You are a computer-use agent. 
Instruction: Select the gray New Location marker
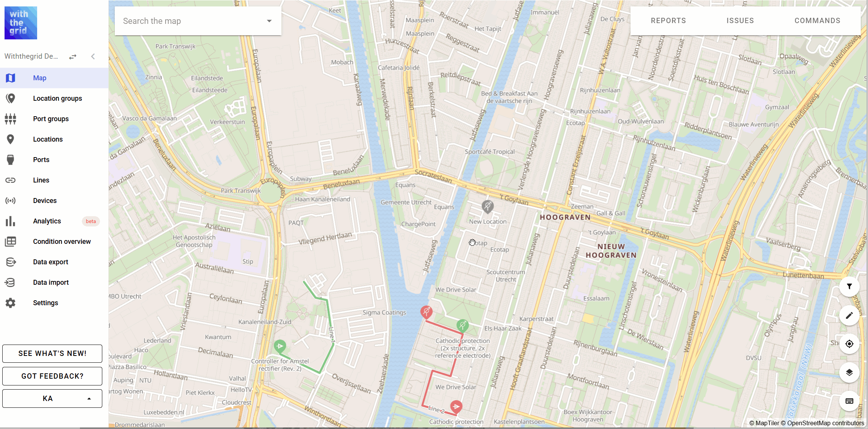point(488,207)
